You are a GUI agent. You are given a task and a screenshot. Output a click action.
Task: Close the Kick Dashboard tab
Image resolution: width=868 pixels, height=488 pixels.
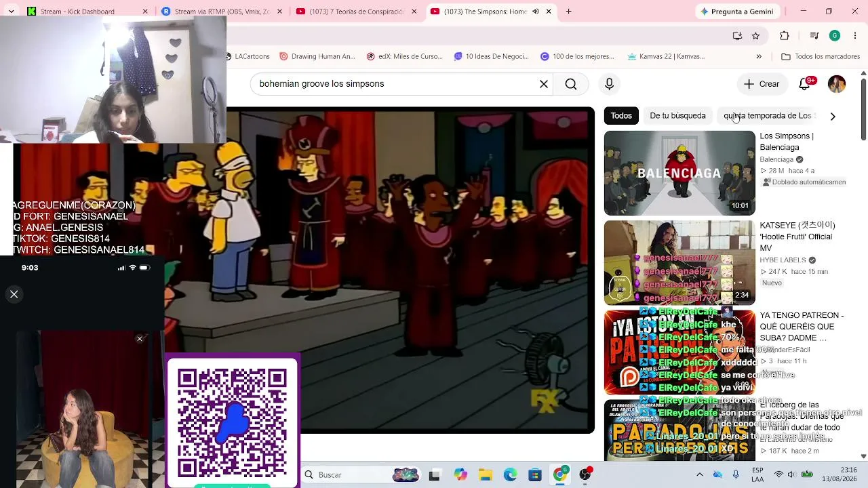pos(145,12)
